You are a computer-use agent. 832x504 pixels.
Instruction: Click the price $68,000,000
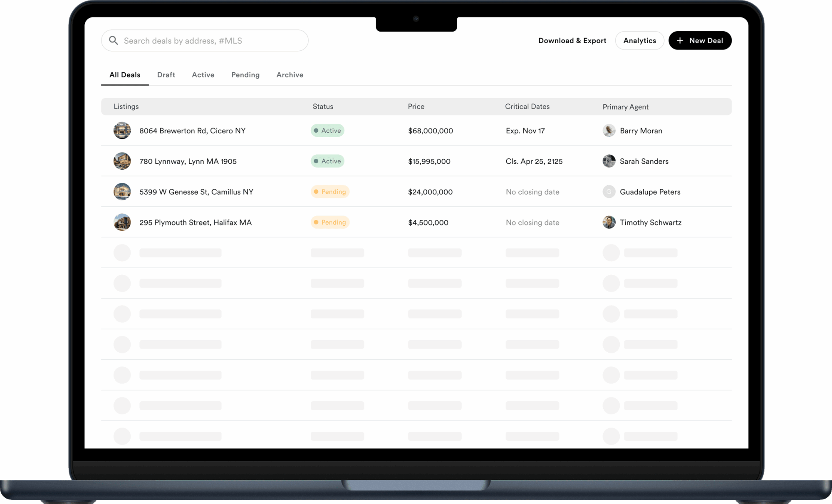click(430, 131)
